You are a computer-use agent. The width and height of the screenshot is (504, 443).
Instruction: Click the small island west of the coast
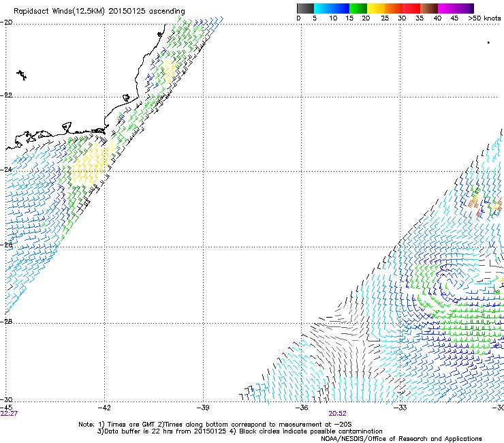22,75
